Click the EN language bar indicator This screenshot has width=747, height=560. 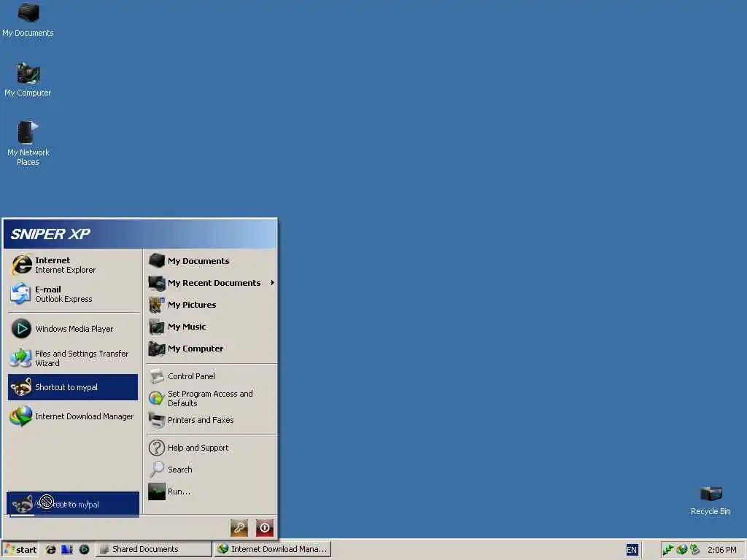pyautogui.click(x=632, y=550)
